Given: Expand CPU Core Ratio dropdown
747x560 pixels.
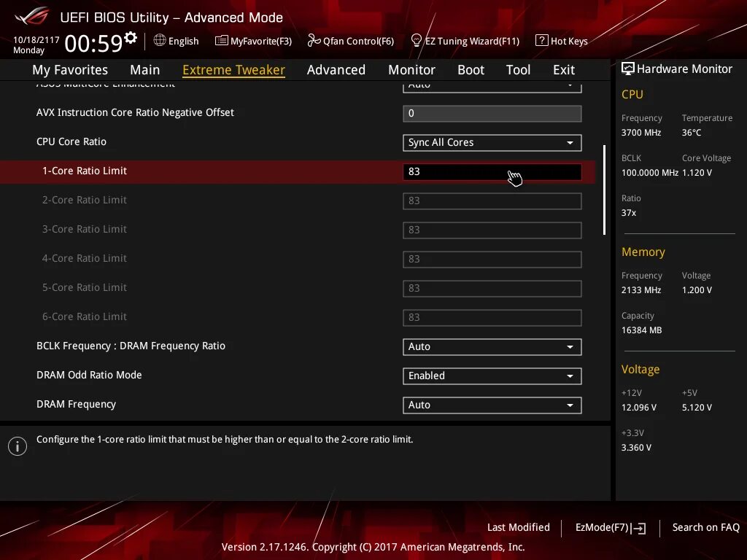Looking at the screenshot, I should click(492, 143).
